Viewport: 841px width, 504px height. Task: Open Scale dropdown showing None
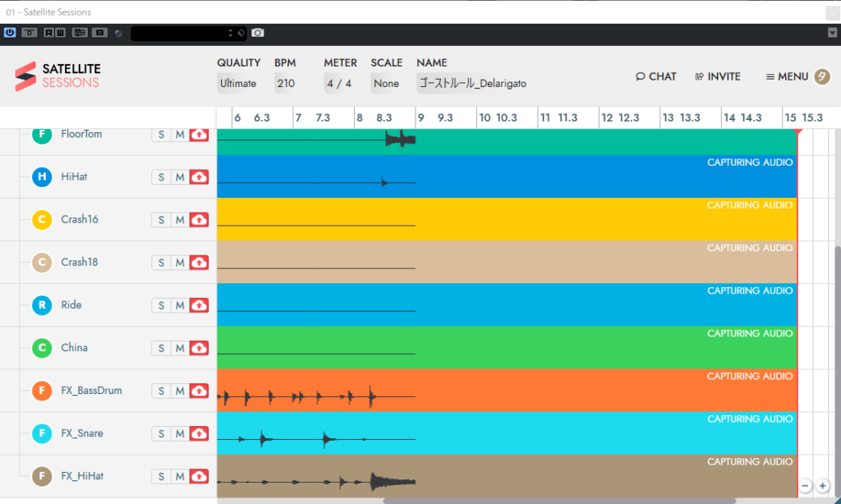386,83
